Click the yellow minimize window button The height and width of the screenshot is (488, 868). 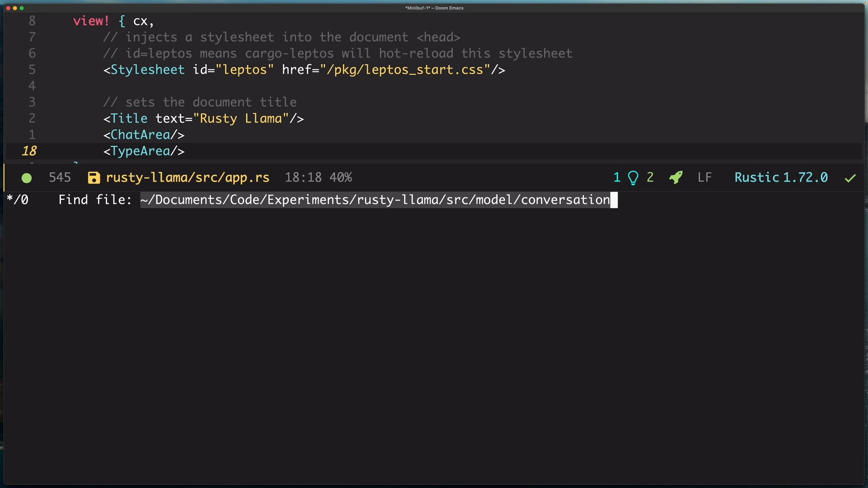15,8
